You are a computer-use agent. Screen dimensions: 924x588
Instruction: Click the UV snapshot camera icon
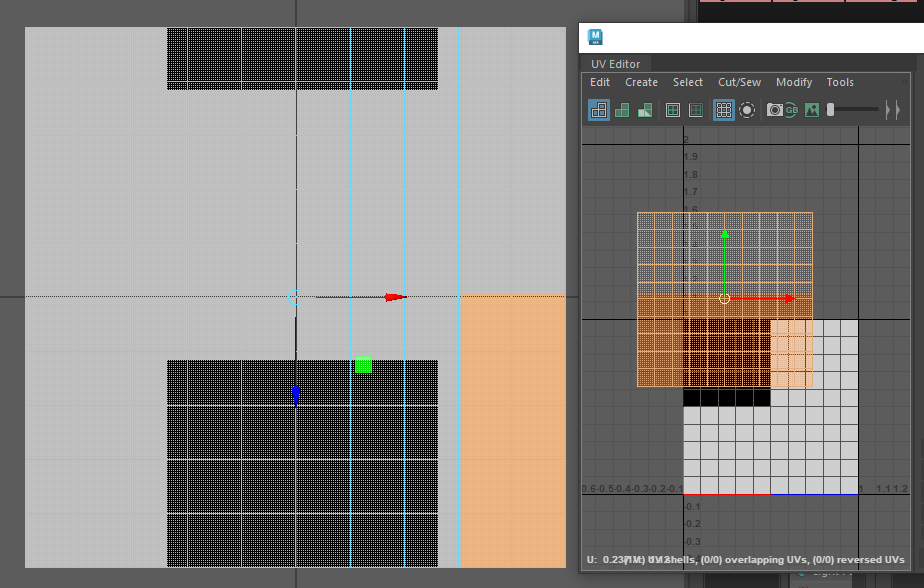coord(774,110)
